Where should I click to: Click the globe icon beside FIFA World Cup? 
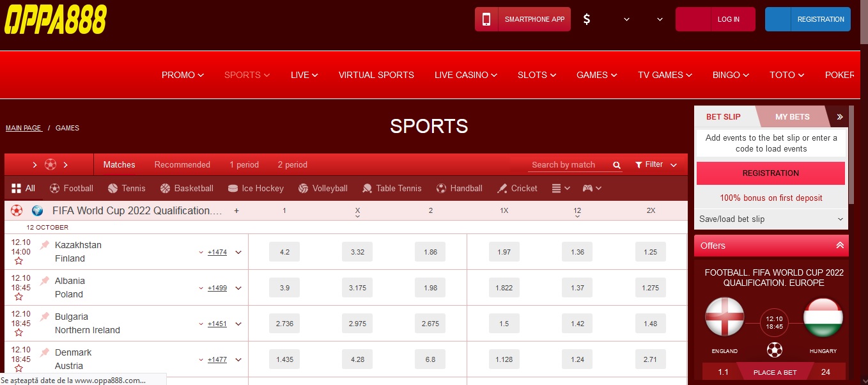(x=38, y=210)
